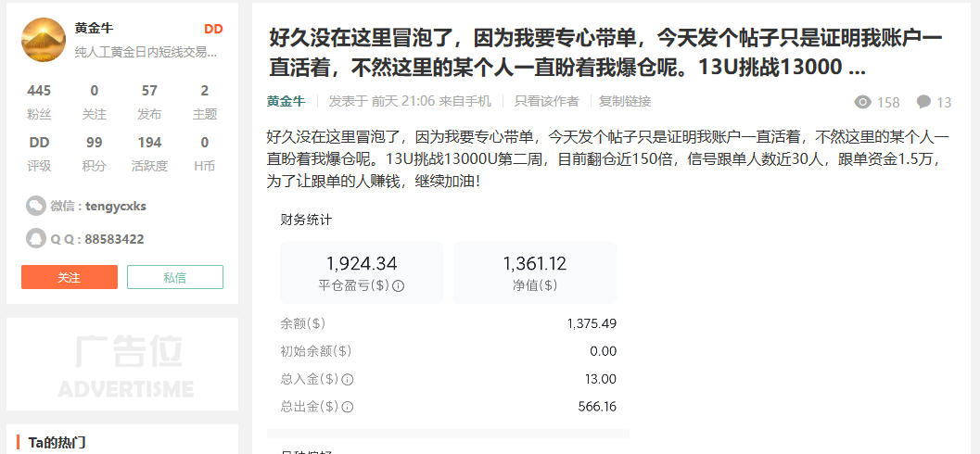Screen dimensions: 980x454
Task: Click info icon next to 总入金($)
Action: (348, 379)
